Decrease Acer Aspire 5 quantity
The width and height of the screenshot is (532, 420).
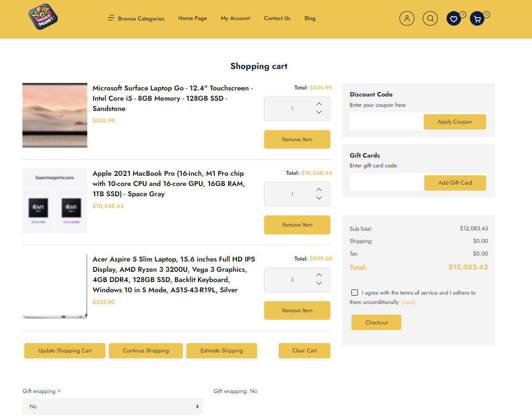[x=319, y=283]
